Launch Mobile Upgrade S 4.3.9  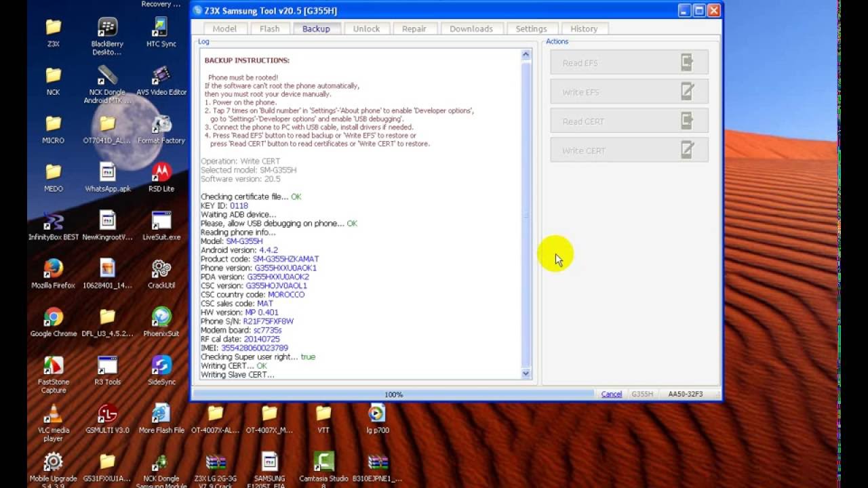(x=53, y=468)
